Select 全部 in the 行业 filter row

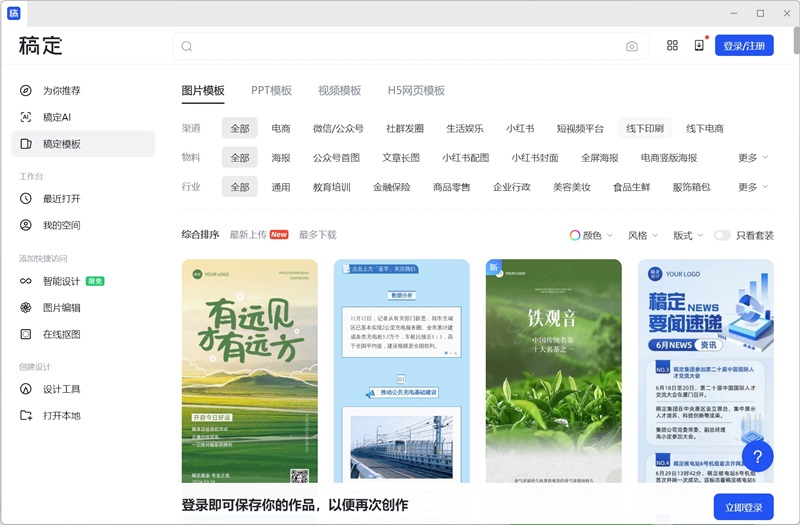point(240,187)
